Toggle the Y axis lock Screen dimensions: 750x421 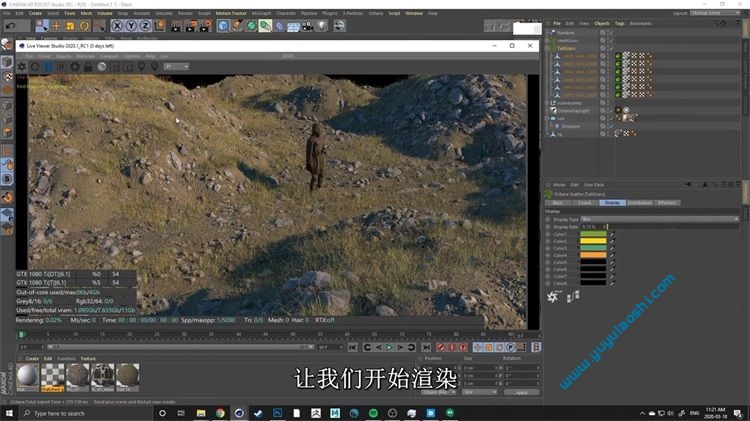point(131,25)
